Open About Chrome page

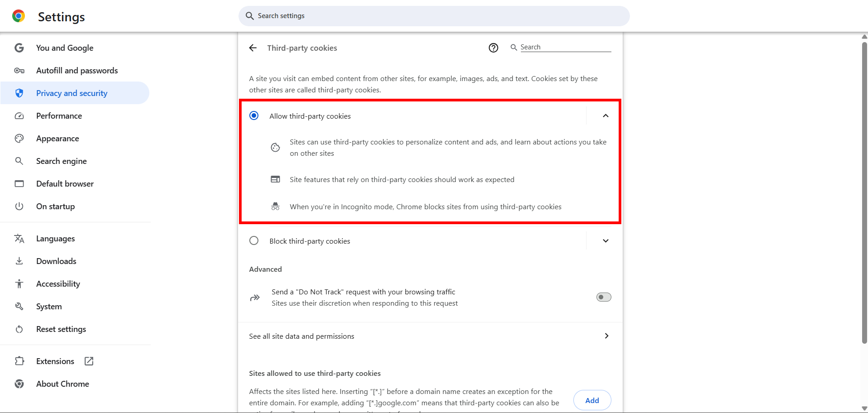62,384
